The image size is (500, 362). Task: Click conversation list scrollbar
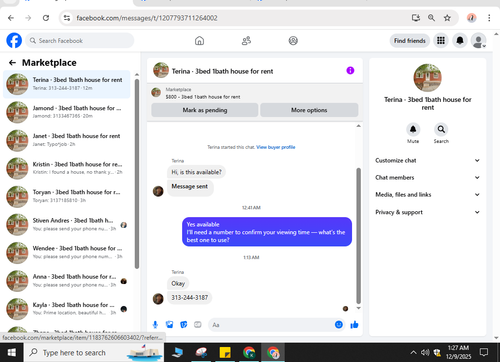137,173
